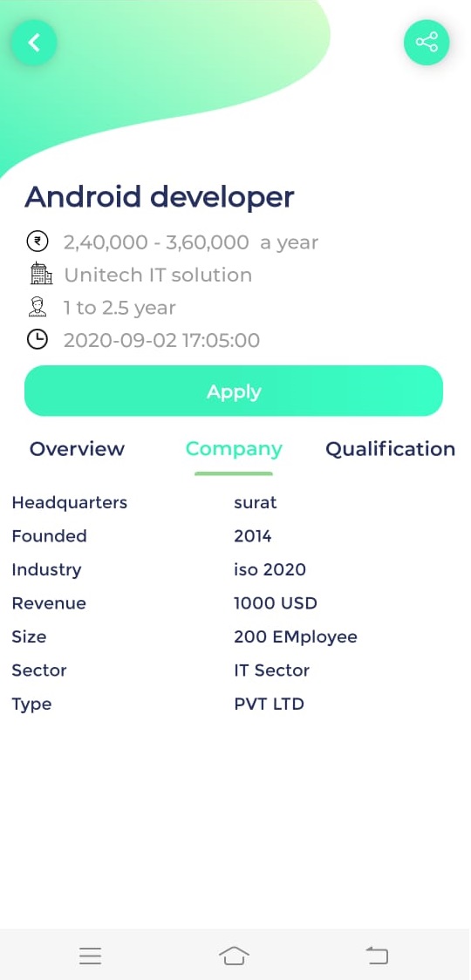Switch to the Overview tab
This screenshot has width=471, height=980.
tap(77, 449)
